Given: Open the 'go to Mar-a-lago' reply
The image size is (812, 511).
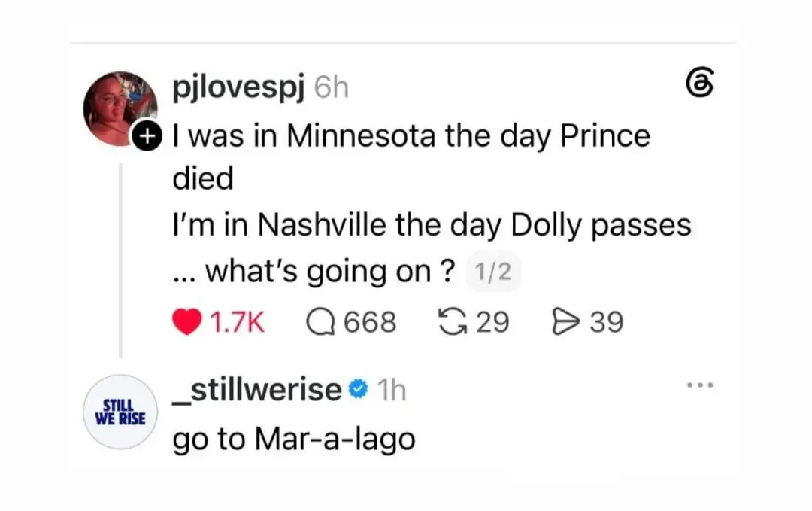Looking at the screenshot, I should [x=294, y=440].
